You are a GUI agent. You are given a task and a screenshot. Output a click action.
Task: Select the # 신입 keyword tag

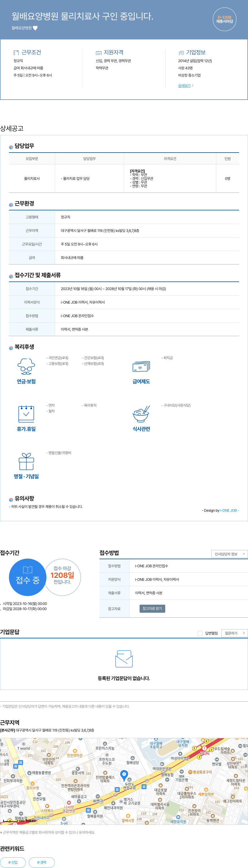13,862
